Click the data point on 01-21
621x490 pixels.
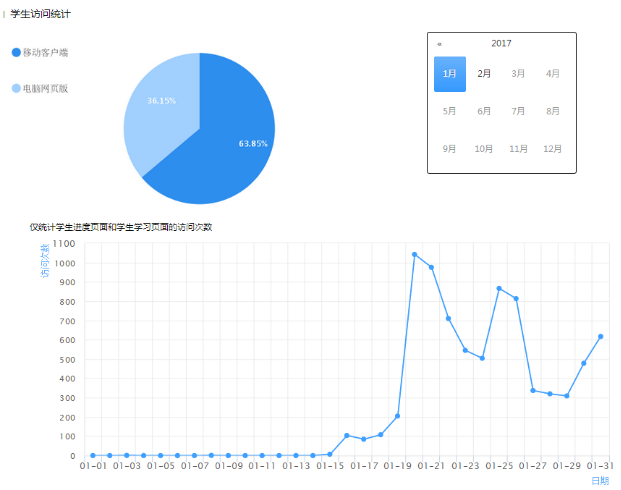(431, 267)
